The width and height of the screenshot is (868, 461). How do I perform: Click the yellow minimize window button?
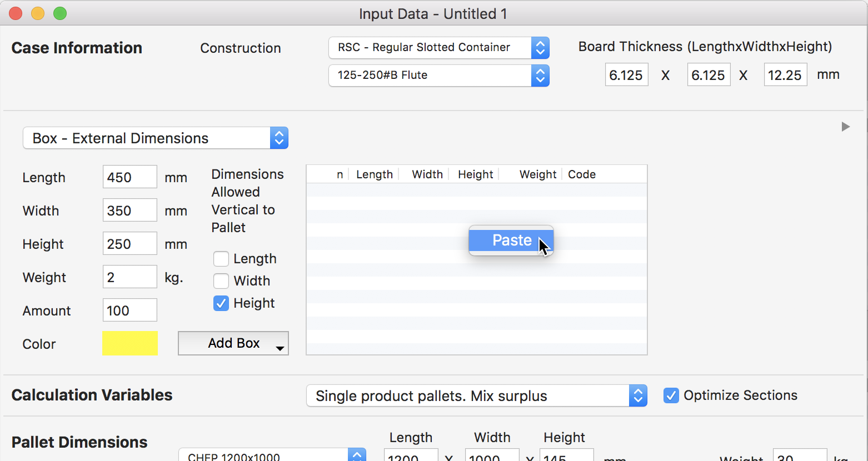38,13
